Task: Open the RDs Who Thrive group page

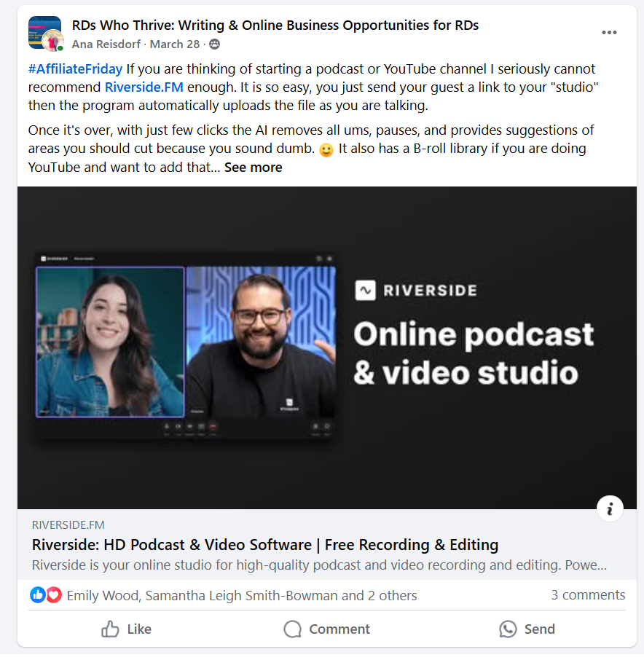Action: [x=275, y=25]
